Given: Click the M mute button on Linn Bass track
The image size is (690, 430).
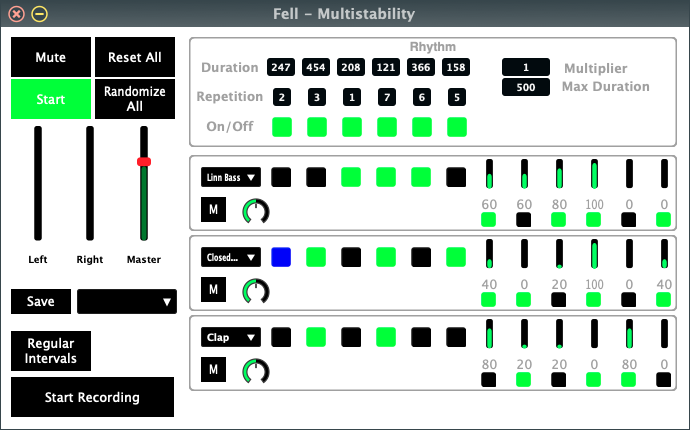Looking at the screenshot, I should 214,210.
